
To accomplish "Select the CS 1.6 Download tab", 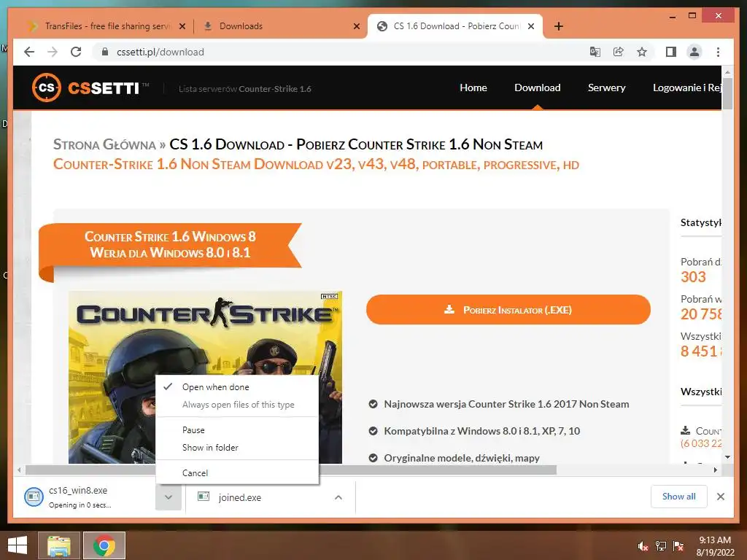I will (455, 26).
